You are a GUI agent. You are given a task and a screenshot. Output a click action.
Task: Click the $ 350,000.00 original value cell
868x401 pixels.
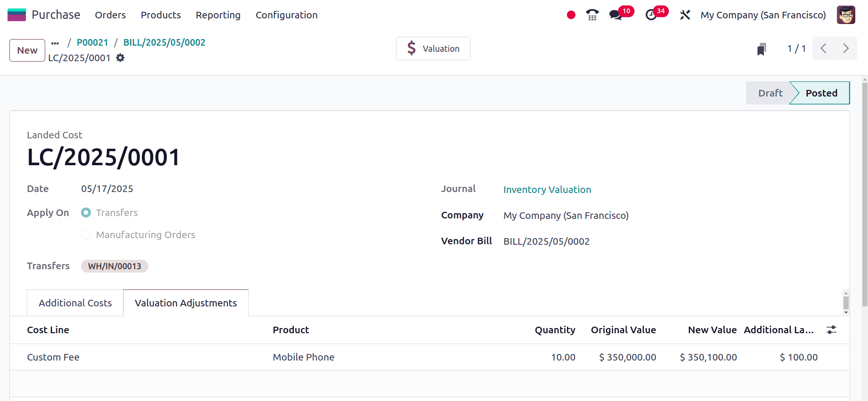tap(627, 357)
